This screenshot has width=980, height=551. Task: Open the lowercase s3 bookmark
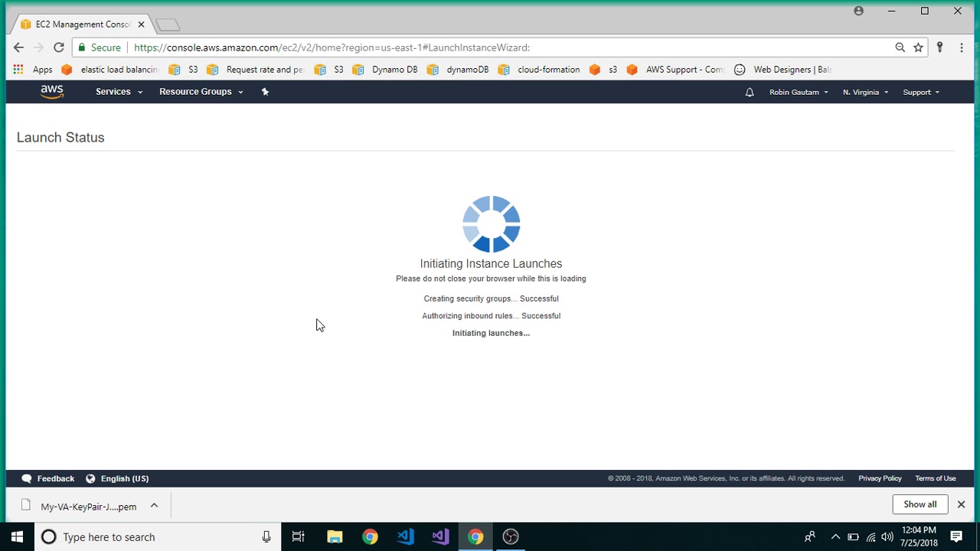[603, 70]
